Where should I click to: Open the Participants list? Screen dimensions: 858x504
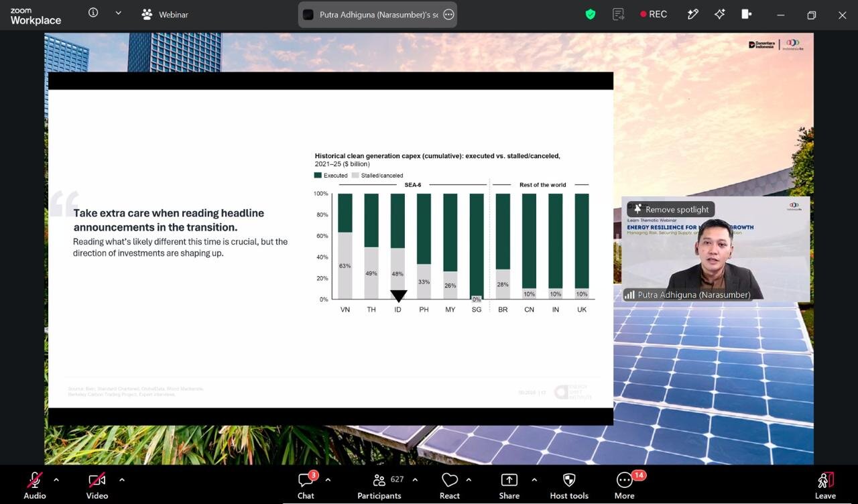click(379, 480)
